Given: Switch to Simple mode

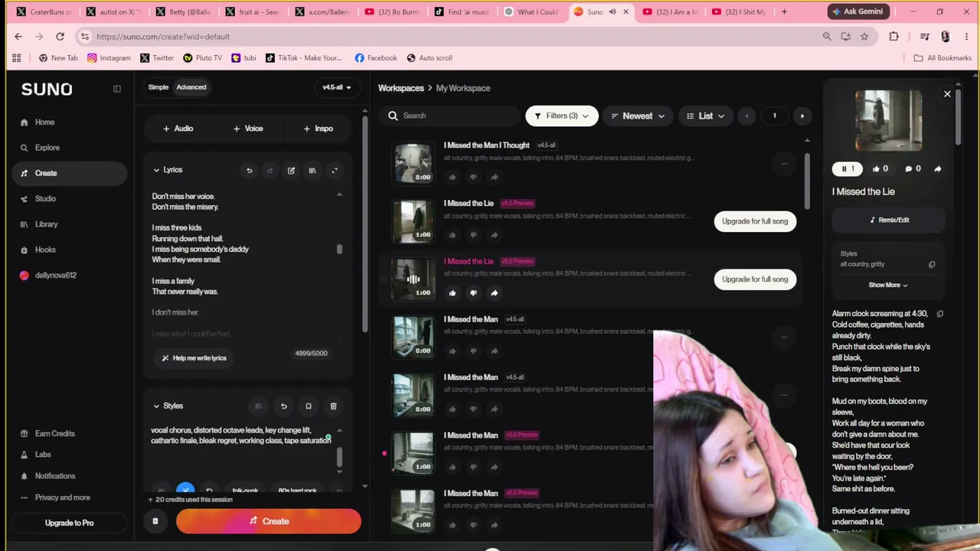Looking at the screenshot, I should [158, 87].
